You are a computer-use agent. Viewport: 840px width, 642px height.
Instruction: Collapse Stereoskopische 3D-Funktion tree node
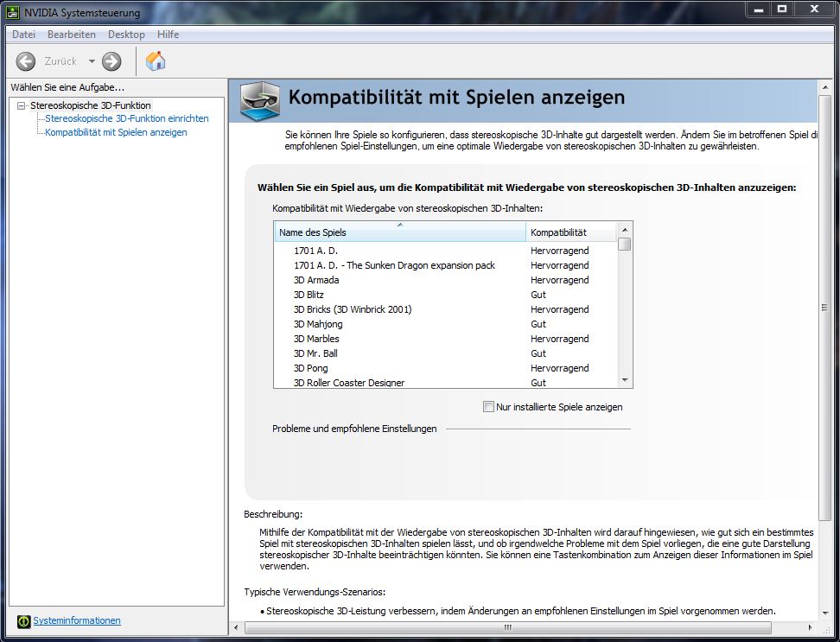pyautogui.click(x=21, y=105)
